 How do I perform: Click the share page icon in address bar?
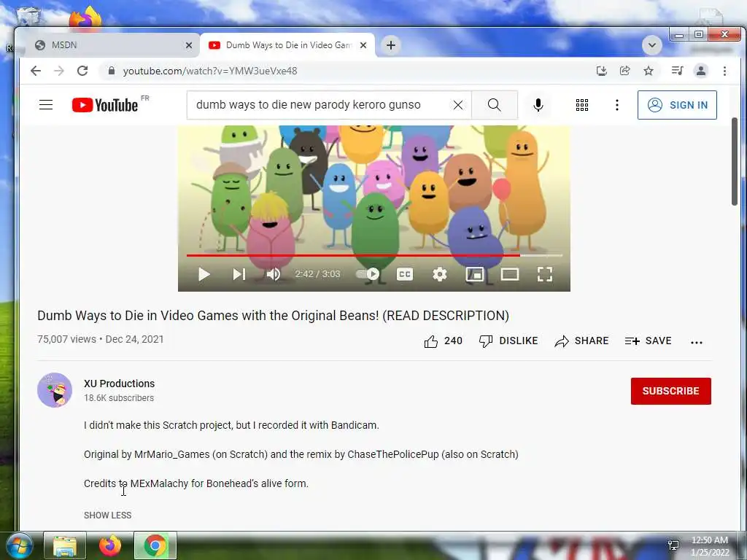pyautogui.click(x=624, y=71)
